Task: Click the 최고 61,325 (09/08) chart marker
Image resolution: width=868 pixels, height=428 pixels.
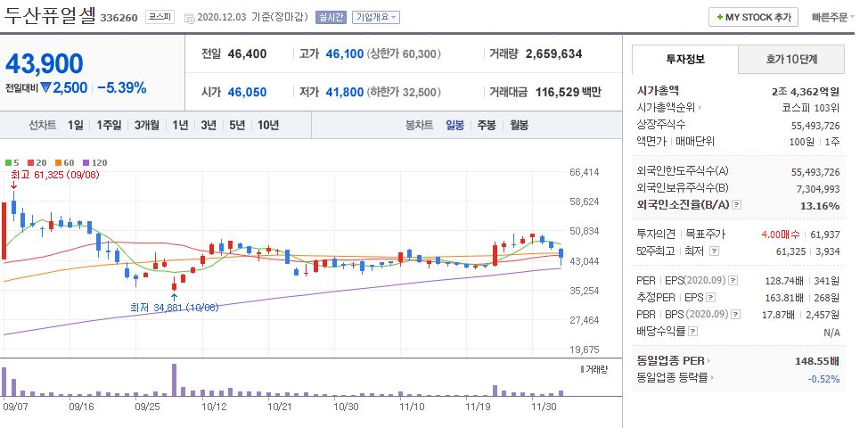Action: (54, 176)
